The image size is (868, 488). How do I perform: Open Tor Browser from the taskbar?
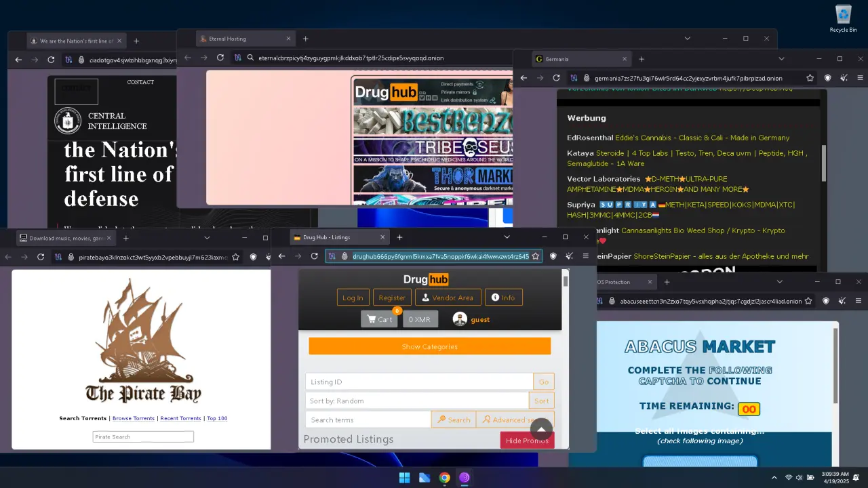(465, 478)
